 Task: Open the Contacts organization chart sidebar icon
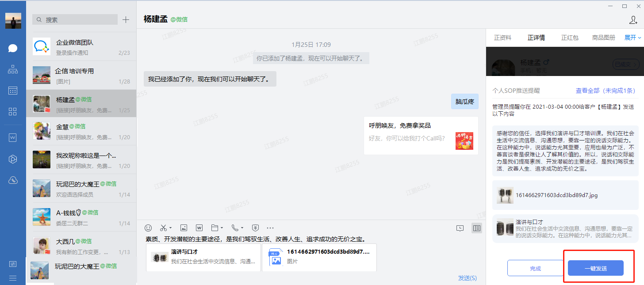pyautogui.click(x=13, y=69)
